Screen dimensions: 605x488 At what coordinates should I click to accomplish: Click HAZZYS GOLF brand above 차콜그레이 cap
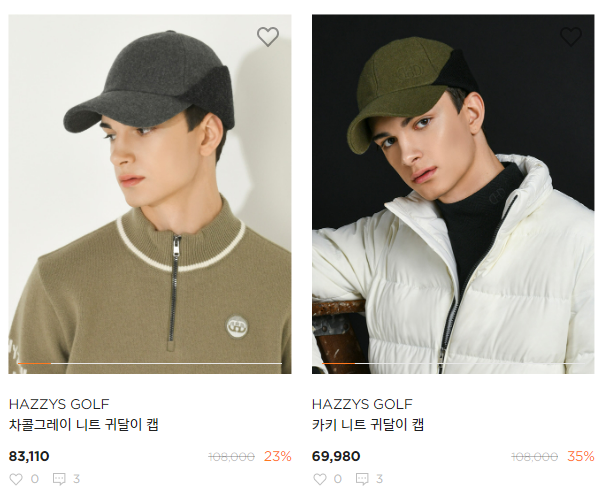click(59, 404)
